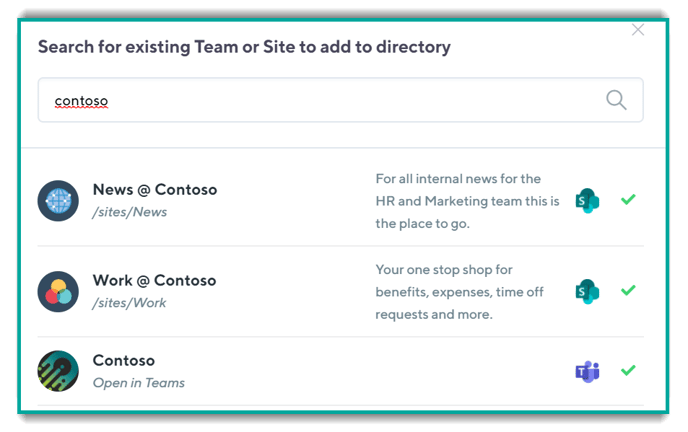Toggle green checkmark for News @ Contoso
Screen dimensions: 688x432
coord(628,200)
